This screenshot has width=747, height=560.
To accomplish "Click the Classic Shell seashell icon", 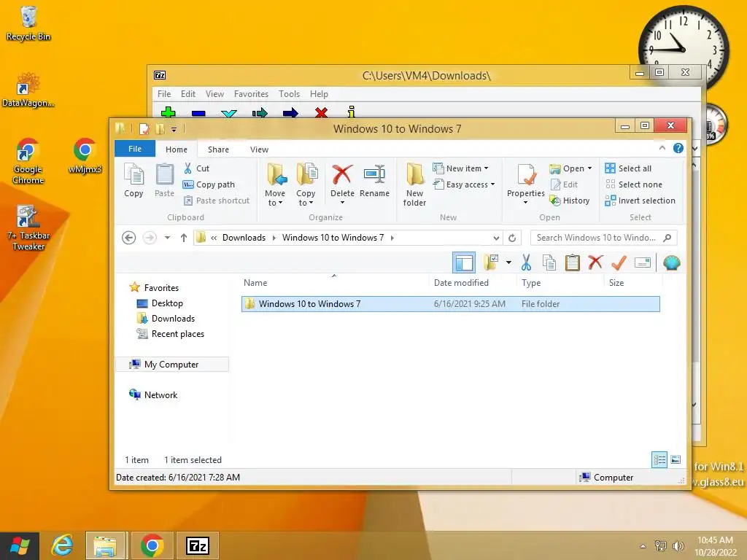I will (671, 262).
